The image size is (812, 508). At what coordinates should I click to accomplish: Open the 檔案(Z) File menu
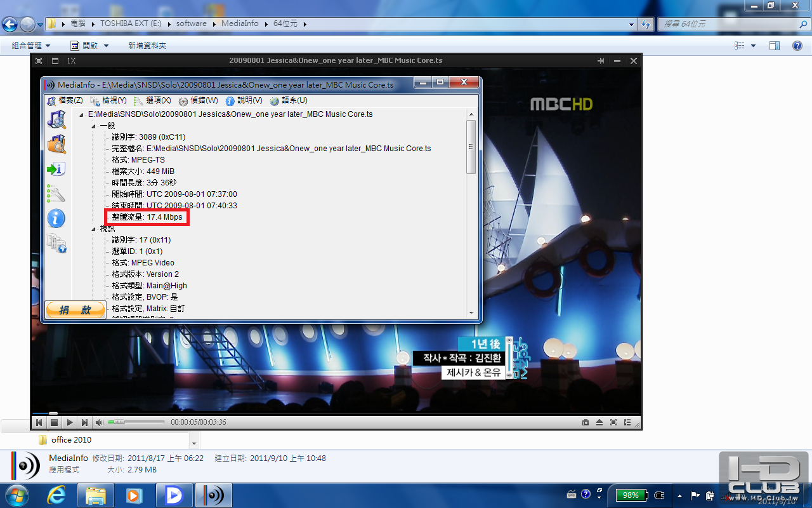(x=65, y=101)
